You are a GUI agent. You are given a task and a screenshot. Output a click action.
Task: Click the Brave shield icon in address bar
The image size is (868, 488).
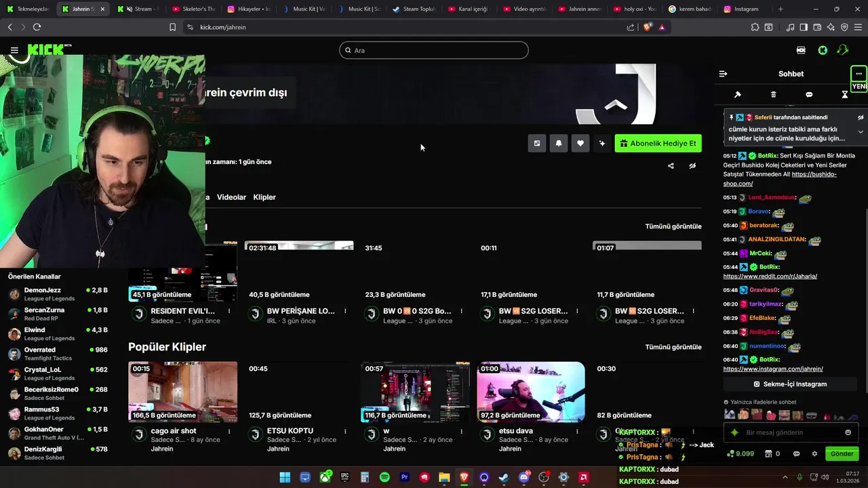(647, 27)
